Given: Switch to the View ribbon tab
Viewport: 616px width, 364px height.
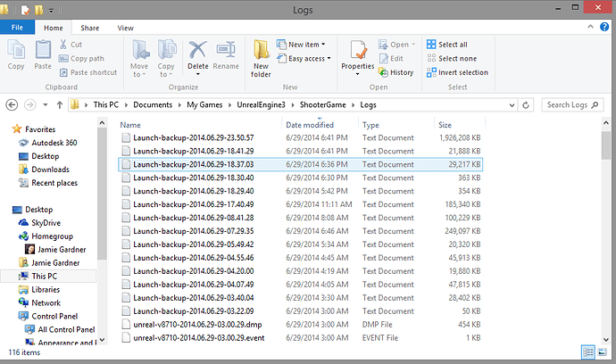Looking at the screenshot, I should point(126,29).
